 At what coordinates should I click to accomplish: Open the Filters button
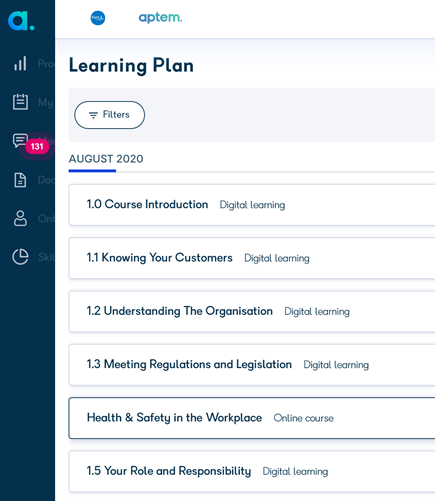109,115
